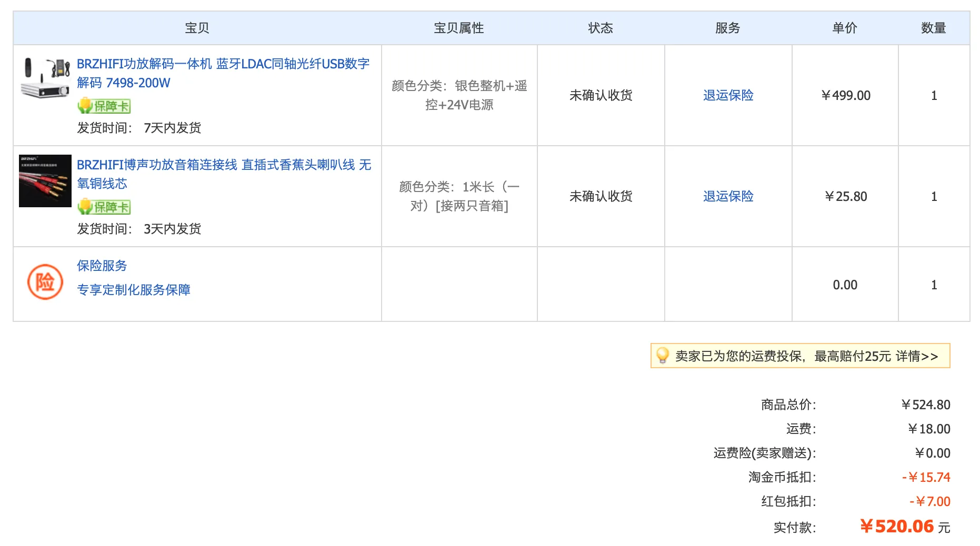Image resolution: width=980 pixels, height=546 pixels.
Task: Open 退运保险 for the ¥25.80 item
Action: pos(728,196)
